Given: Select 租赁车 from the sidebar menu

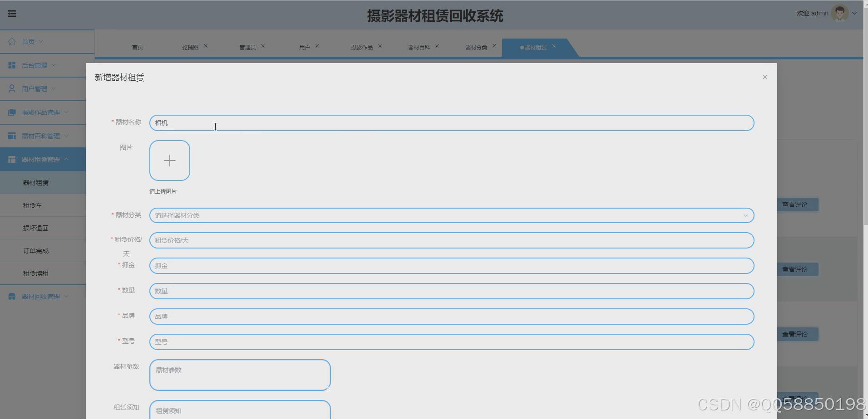Looking at the screenshot, I should click(32, 205).
